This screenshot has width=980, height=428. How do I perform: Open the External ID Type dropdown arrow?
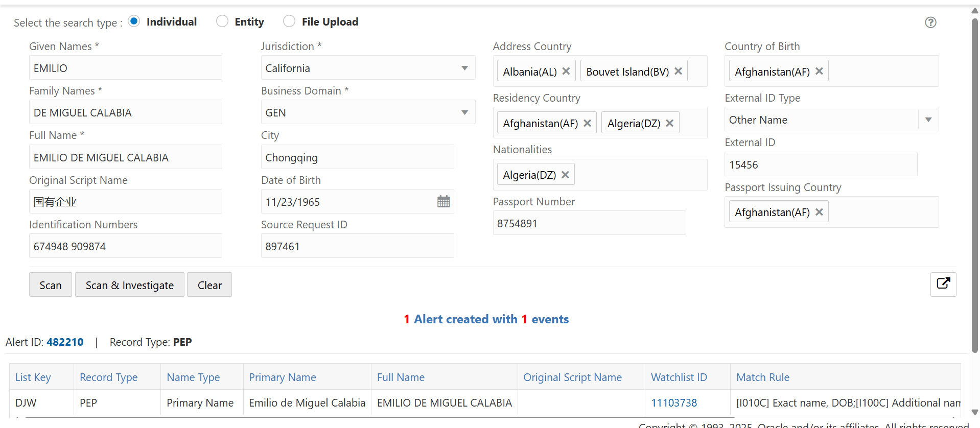928,120
